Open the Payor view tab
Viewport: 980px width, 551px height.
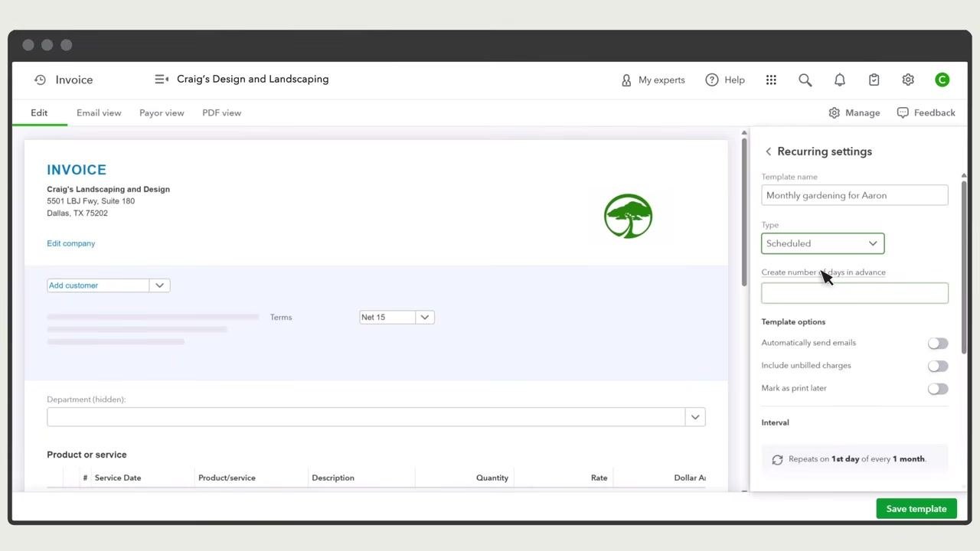click(x=162, y=112)
